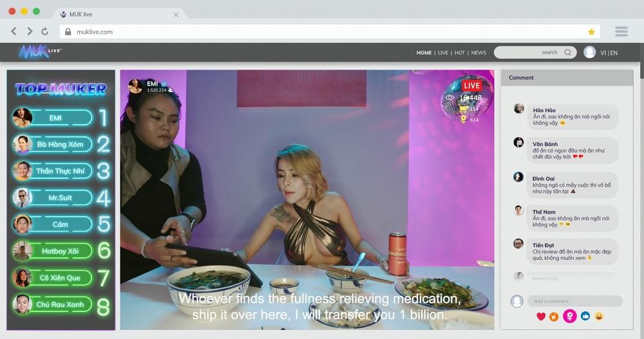Reload the page in the browser
This screenshot has height=339, width=644.
[44, 32]
